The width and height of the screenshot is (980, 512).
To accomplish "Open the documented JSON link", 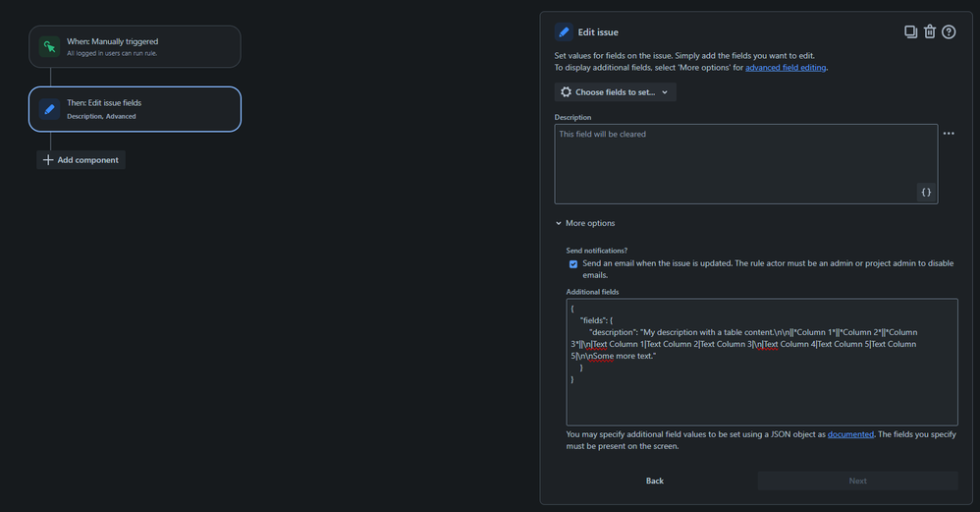I will point(850,433).
